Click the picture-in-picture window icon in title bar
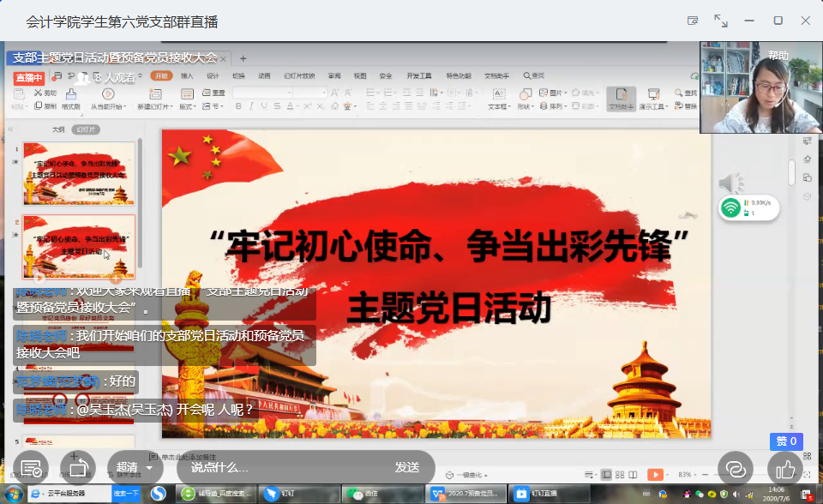The image size is (823, 504). [693, 20]
